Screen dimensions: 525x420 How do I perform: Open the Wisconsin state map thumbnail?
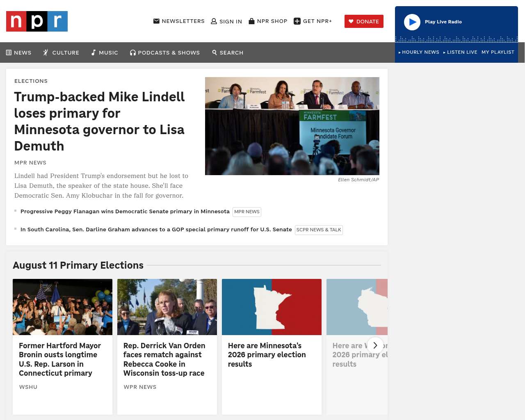click(357, 307)
